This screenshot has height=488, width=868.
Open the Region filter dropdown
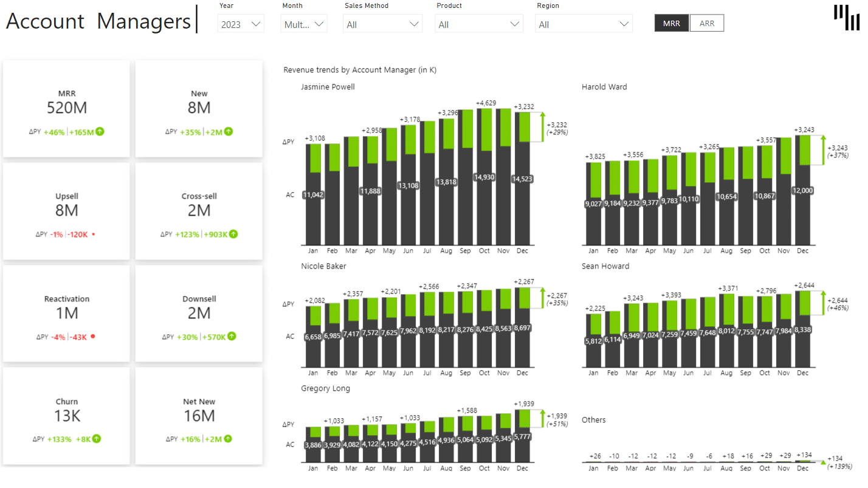click(584, 23)
